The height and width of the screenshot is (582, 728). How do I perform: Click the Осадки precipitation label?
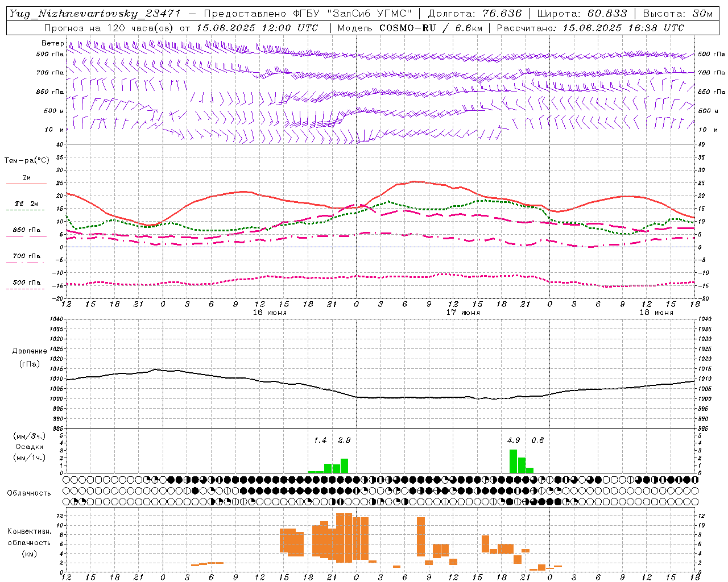tap(30, 447)
